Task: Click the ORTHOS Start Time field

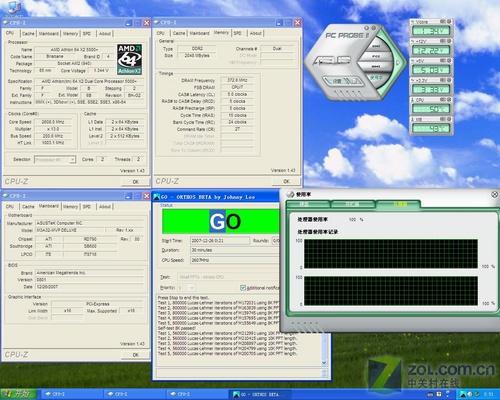Action: (220, 240)
